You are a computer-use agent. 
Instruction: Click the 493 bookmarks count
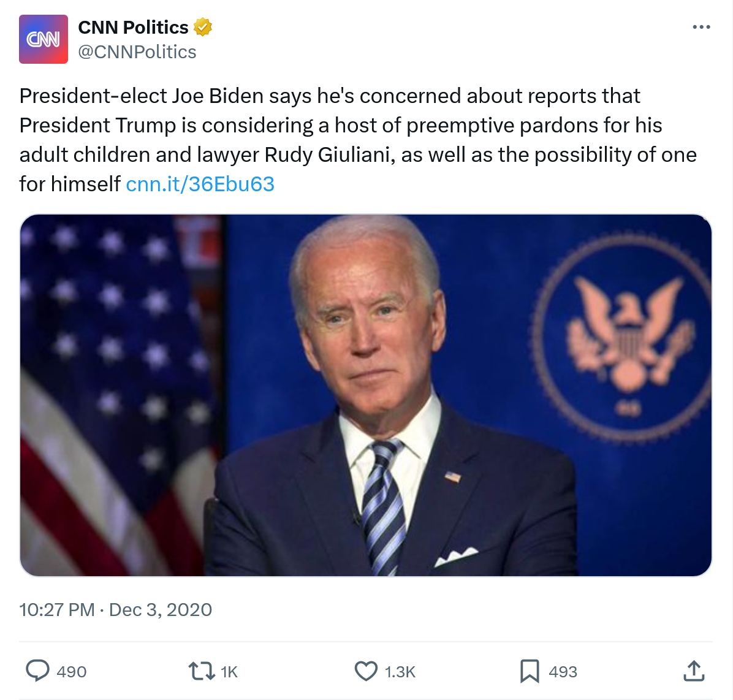[563, 672]
